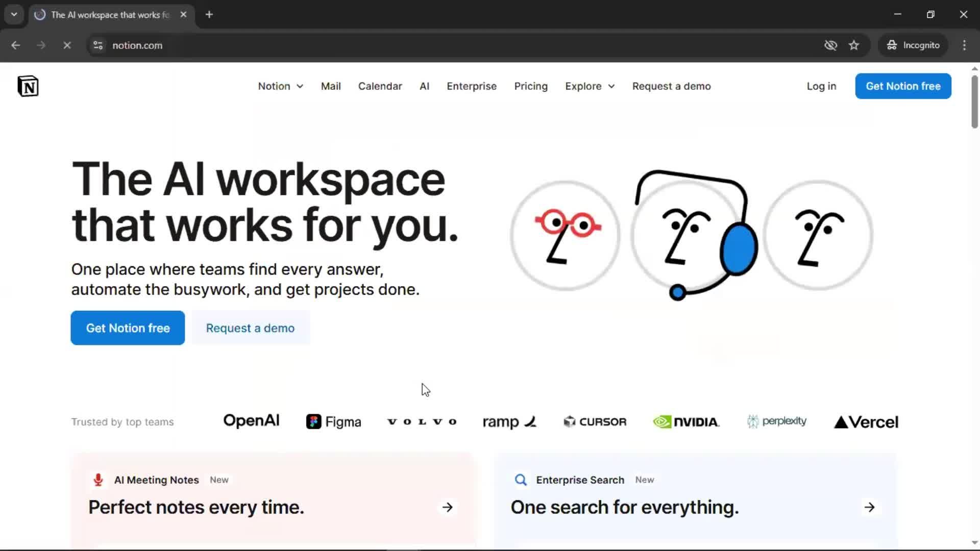Open the AI nav item

tap(425, 86)
